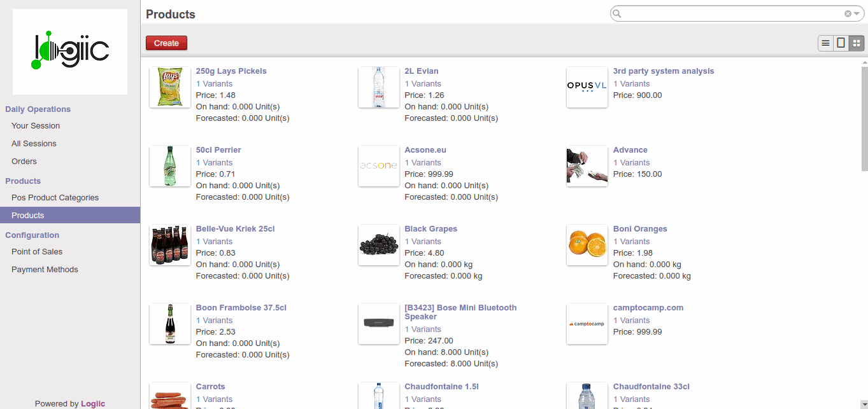The image size is (868, 409).
Task: Click the Daily Operations section header
Action: (38, 109)
